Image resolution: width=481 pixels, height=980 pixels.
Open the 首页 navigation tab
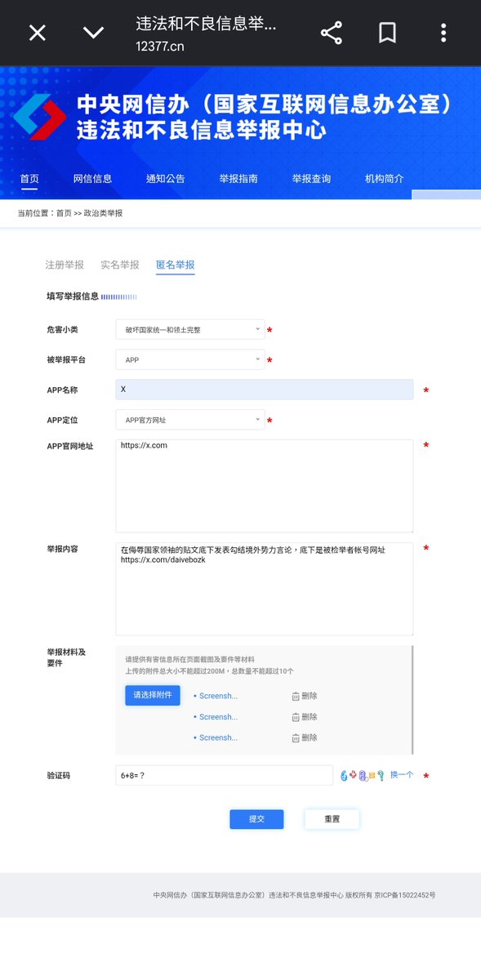tap(29, 179)
